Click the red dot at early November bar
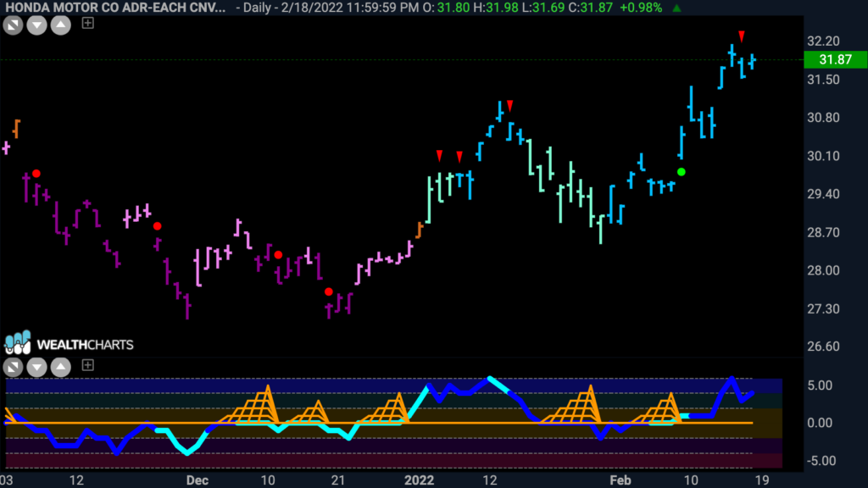 click(x=36, y=174)
